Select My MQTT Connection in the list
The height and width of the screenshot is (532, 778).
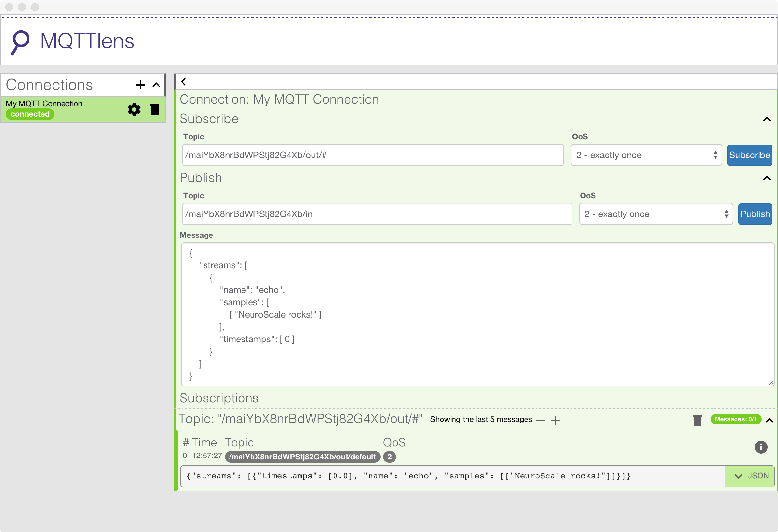click(x=64, y=110)
